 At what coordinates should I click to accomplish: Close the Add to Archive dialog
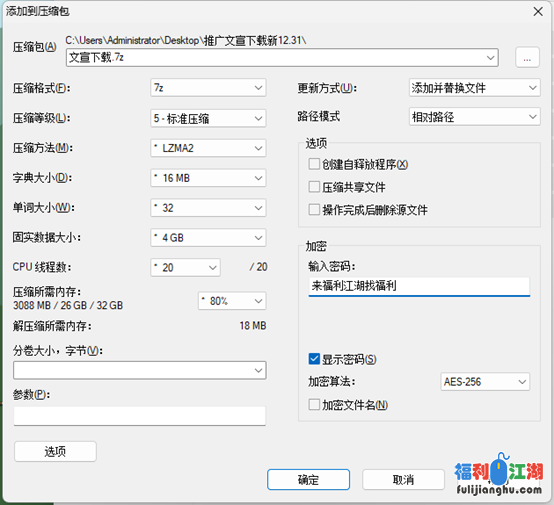pos(538,12)
